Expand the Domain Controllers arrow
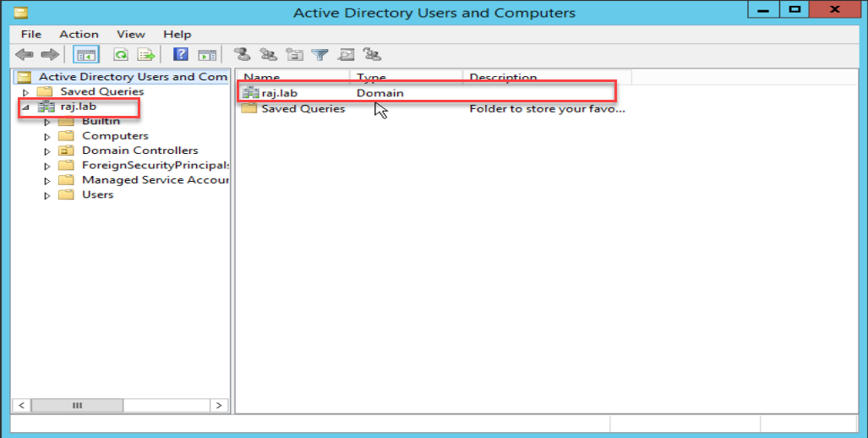868x438 pixels. coord(47,151)
